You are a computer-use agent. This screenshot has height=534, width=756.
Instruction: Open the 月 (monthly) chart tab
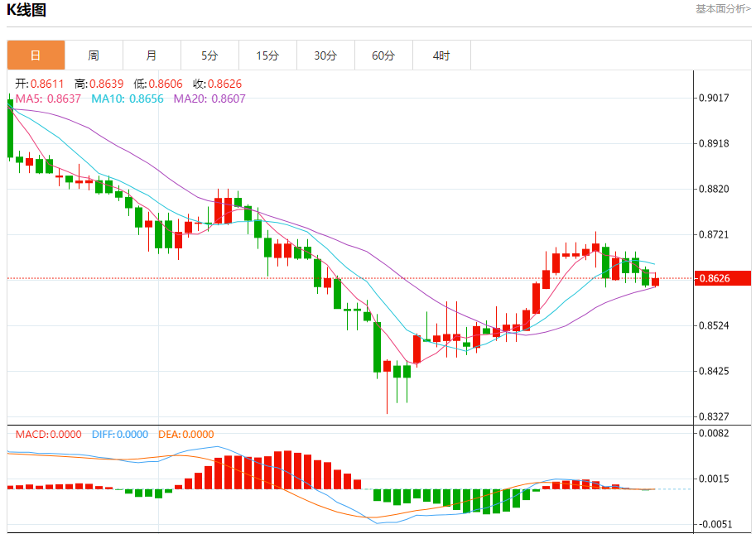click(x=152, y=55)
